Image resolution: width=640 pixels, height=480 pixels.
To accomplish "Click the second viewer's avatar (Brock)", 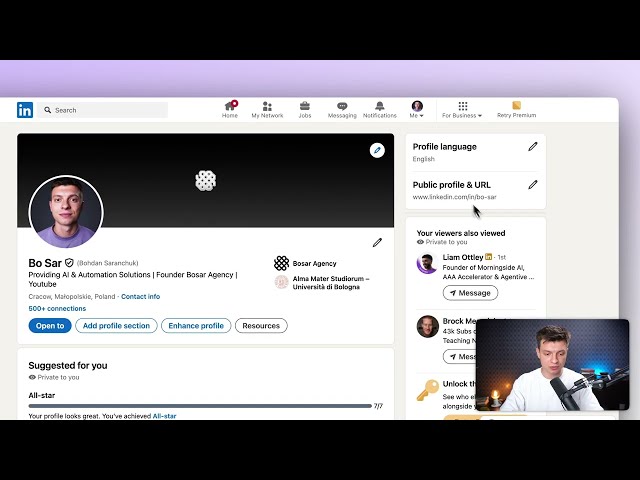I will (x=427, y=326).
